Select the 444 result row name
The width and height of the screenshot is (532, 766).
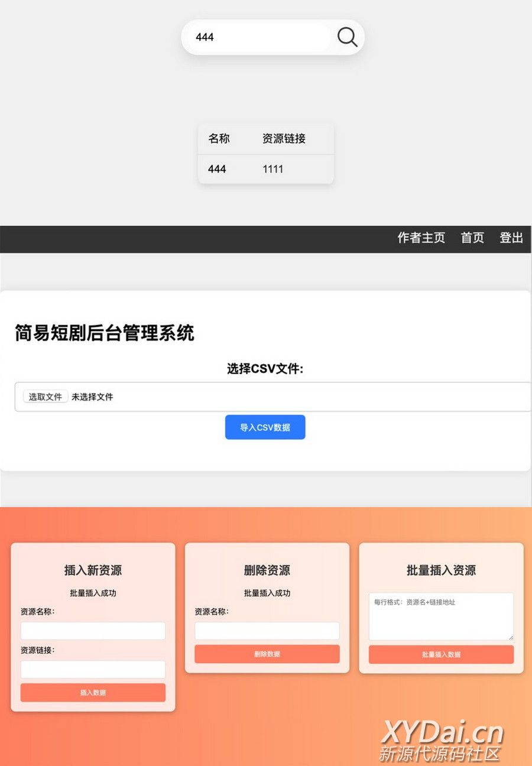tap(217, 169)
